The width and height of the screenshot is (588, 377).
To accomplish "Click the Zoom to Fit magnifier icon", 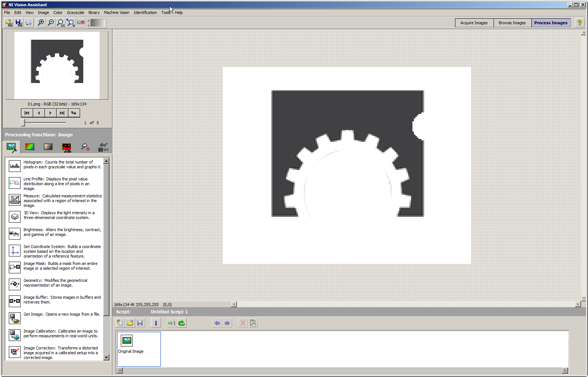I will pyautogui.click(x=71, y=23).
